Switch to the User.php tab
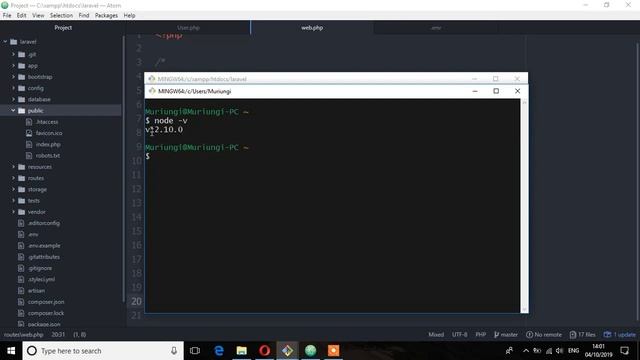This screenshot has width=640, height=360. (188, 28)
